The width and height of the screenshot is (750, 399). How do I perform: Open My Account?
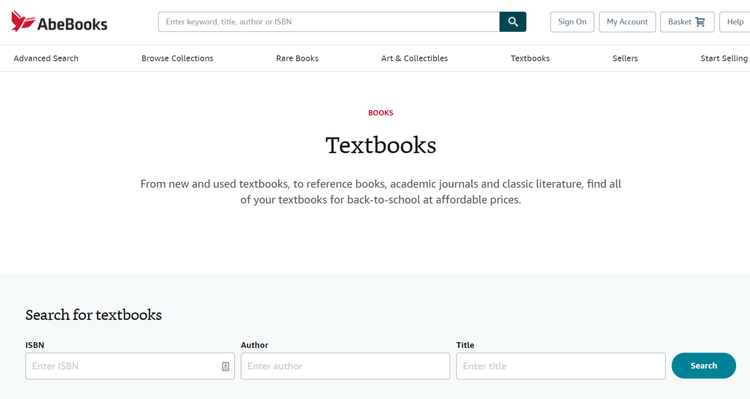coord(627,22)
